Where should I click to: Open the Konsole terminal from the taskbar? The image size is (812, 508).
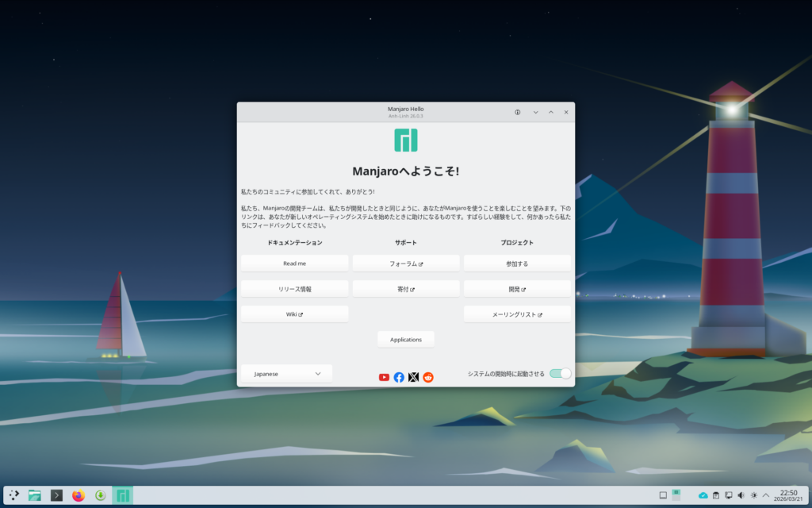tap(56, 495)
